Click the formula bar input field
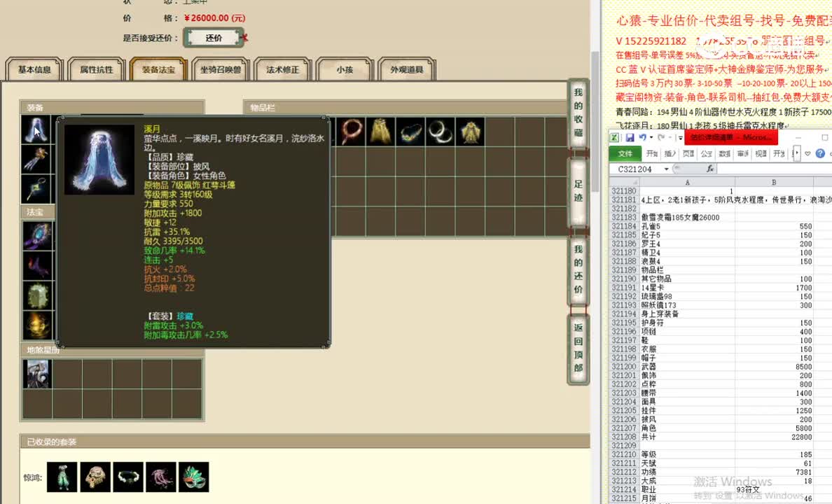This screenshot has height=504, width=832. (x=770, y=169)
